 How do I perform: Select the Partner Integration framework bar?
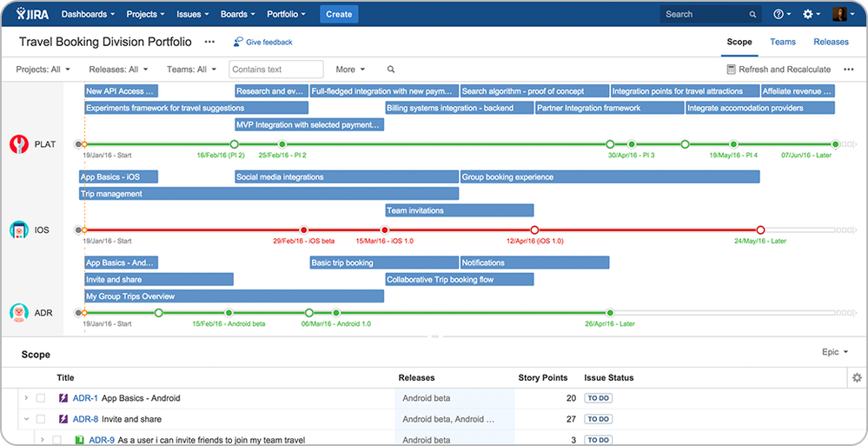609,108
